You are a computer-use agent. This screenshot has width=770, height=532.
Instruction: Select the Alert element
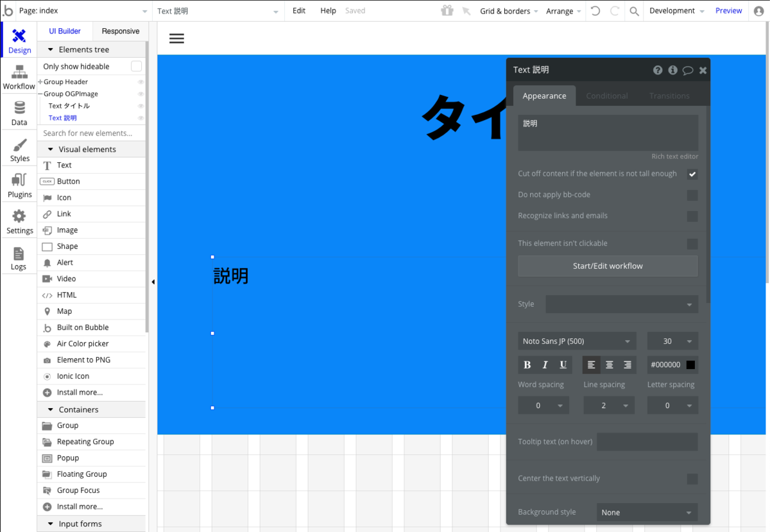click(91, 262)
